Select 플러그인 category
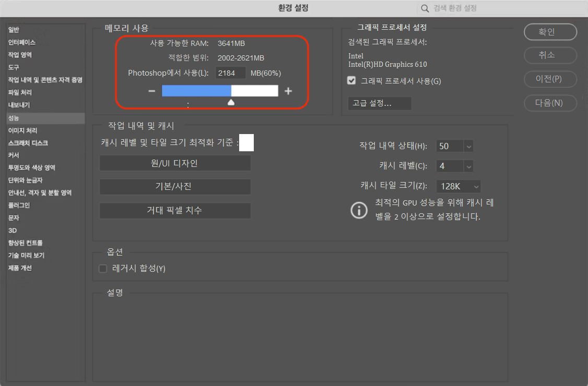The height and width of the screenshot is (386, 588). pos(19,205)
